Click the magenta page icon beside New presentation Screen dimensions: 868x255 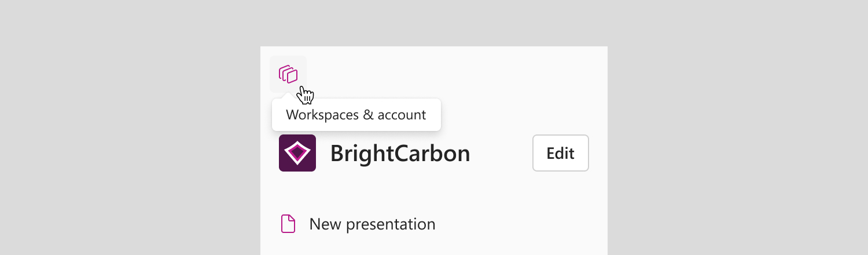[288, 224]
